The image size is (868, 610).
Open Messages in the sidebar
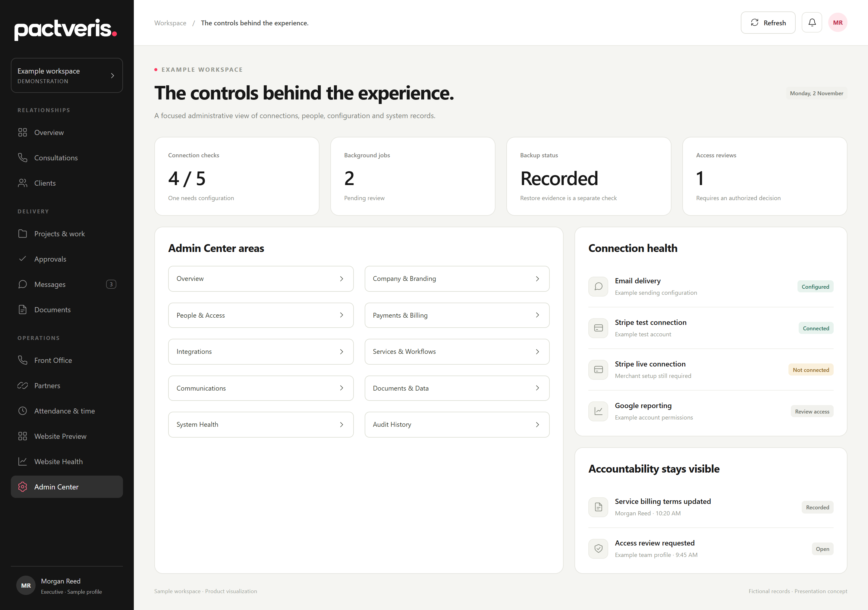click(67, 284)
